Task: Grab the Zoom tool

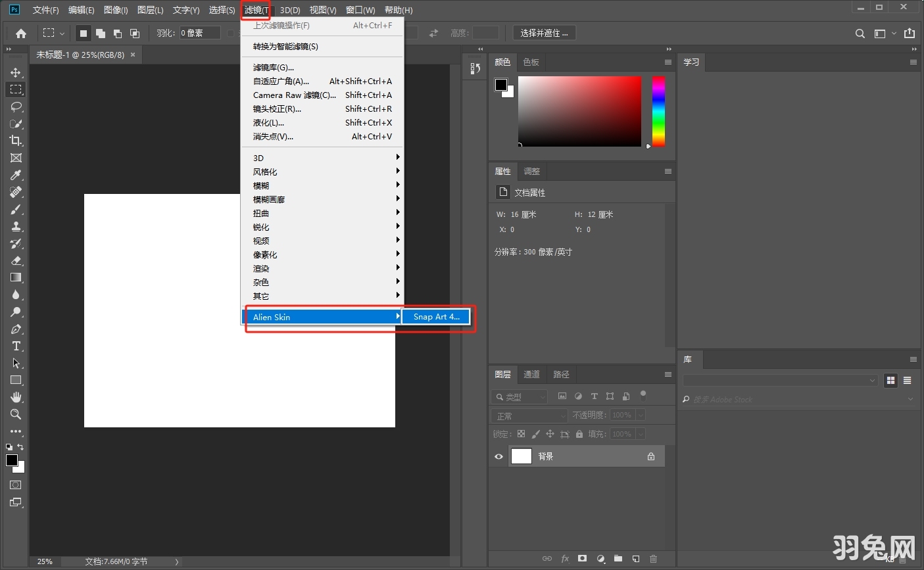Action: pos(14,414)
